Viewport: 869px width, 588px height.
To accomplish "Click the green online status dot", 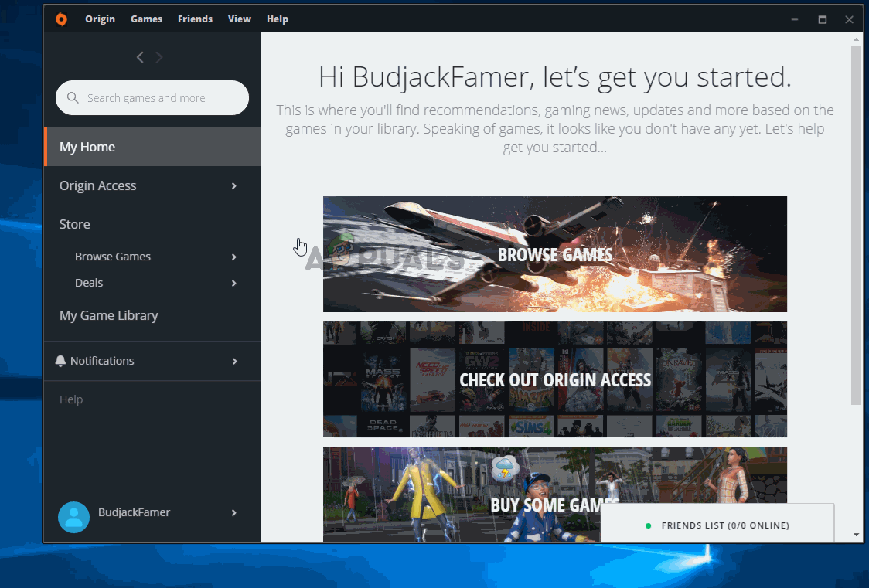I will tap(648, 525).
